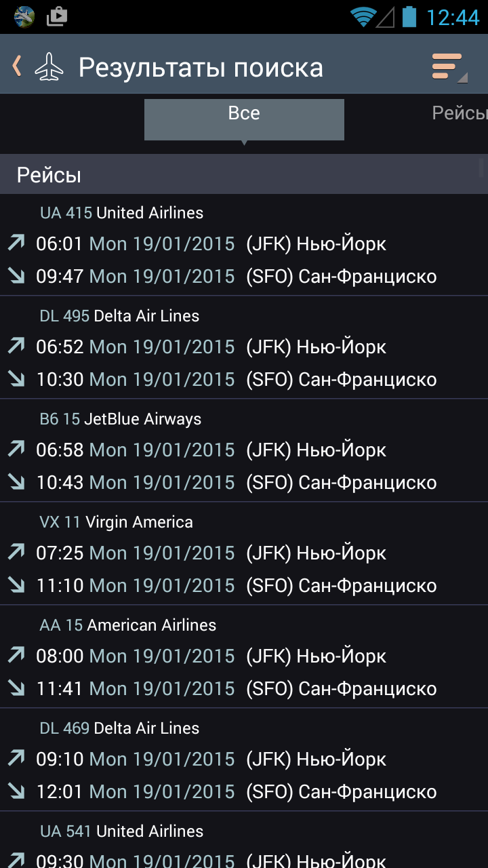Screen dimensions: 488x868
Task: Tap the airplane icon in title bar
Action: 48,67
